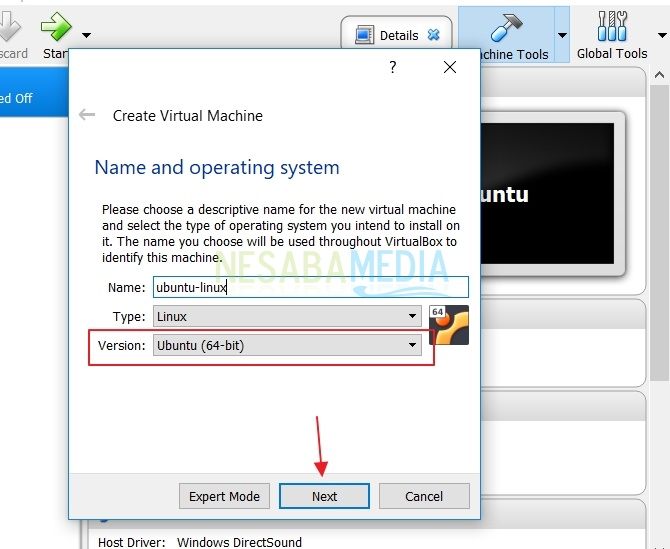
Task: Click the Details monitor icon
Action: click(x=364, y=35)
